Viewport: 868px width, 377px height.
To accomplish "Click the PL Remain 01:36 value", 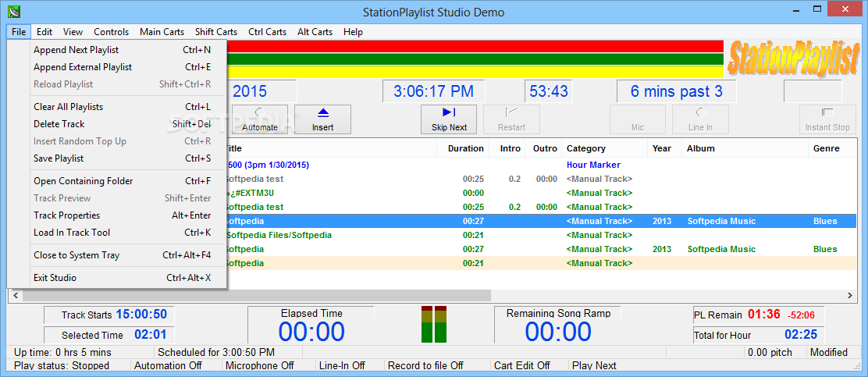I will pos(764,315).
